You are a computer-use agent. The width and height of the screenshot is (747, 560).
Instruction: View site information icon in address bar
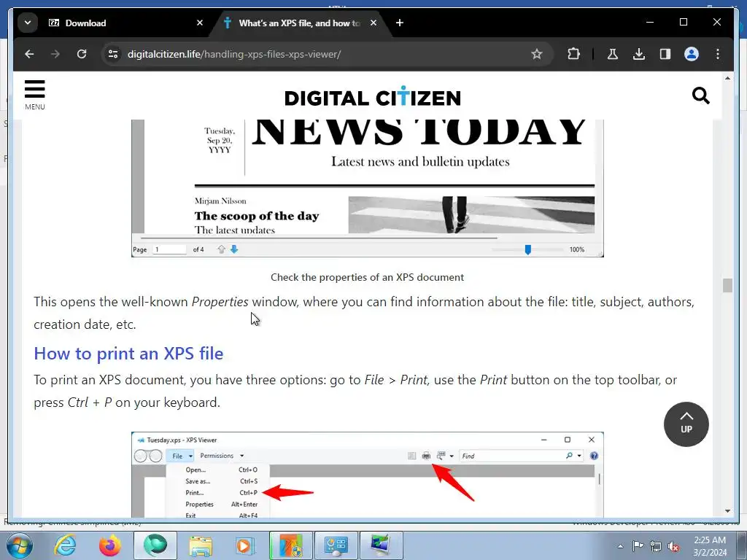pyautogui.click(x=113, y=54)
